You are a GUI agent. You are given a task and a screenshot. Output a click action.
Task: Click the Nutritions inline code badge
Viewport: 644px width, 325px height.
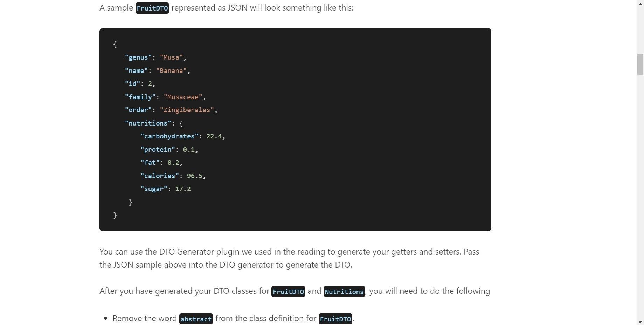coord(344,291)
